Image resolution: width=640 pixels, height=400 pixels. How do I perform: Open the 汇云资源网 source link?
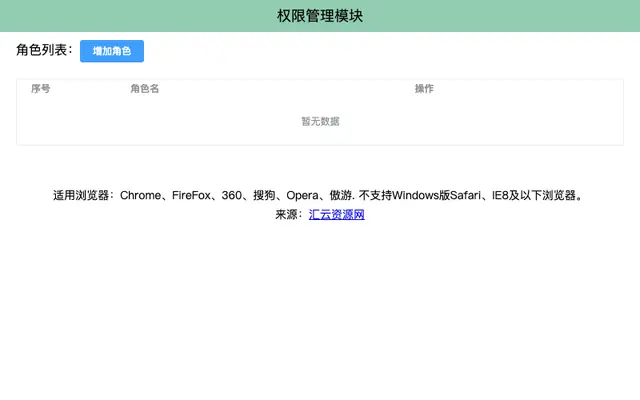[337, 214]
